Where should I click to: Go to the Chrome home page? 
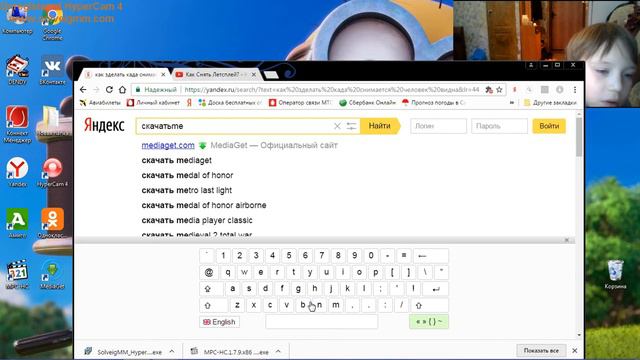point(122,89)
